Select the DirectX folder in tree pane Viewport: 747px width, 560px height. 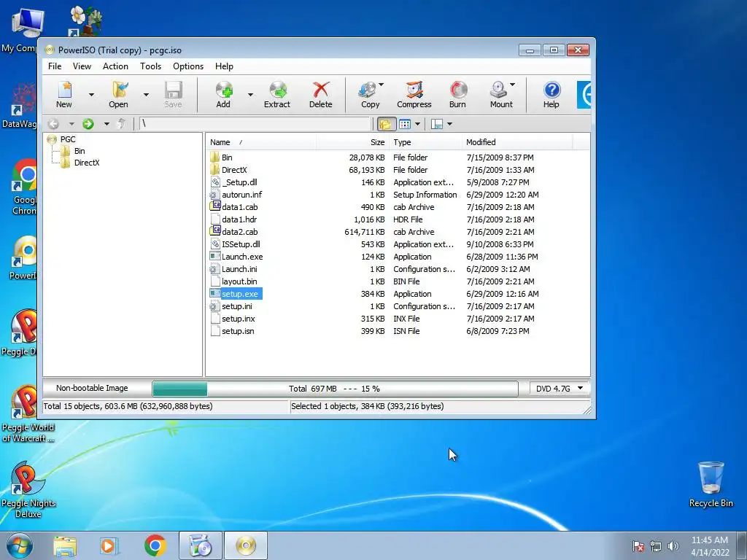[87, 163]
